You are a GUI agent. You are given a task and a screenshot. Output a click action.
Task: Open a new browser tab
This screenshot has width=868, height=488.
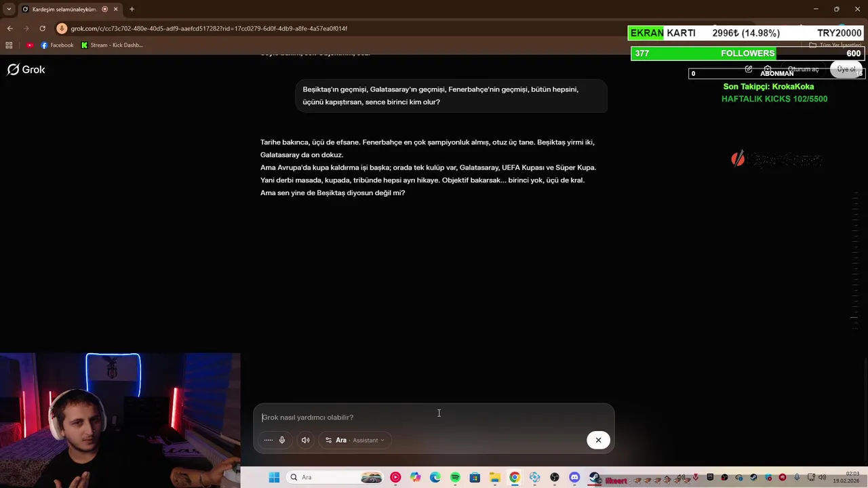click(132, 9)
